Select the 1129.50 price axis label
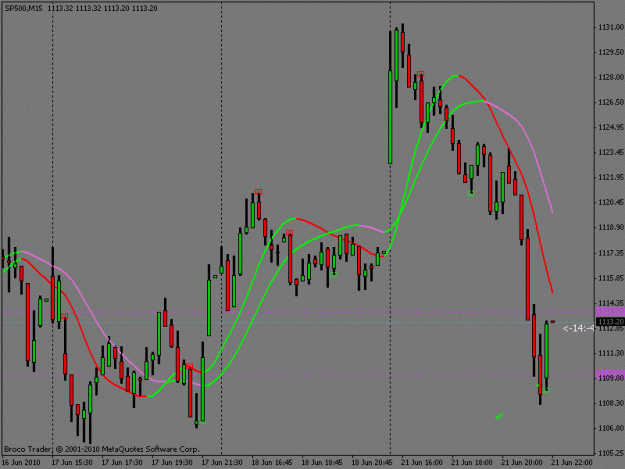 coord(610,52)
